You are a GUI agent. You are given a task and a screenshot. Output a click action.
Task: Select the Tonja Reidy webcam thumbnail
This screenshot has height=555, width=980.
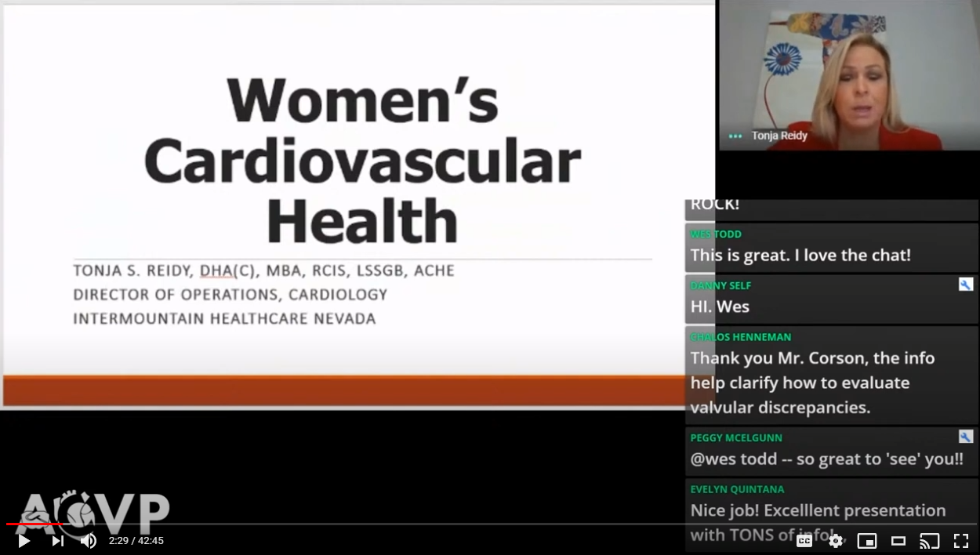[849, 75]
